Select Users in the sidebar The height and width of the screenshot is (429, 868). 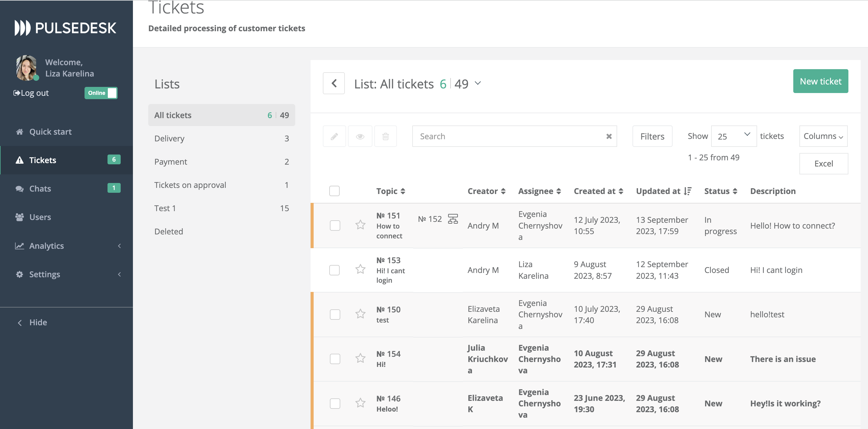[x=40, y=217]
